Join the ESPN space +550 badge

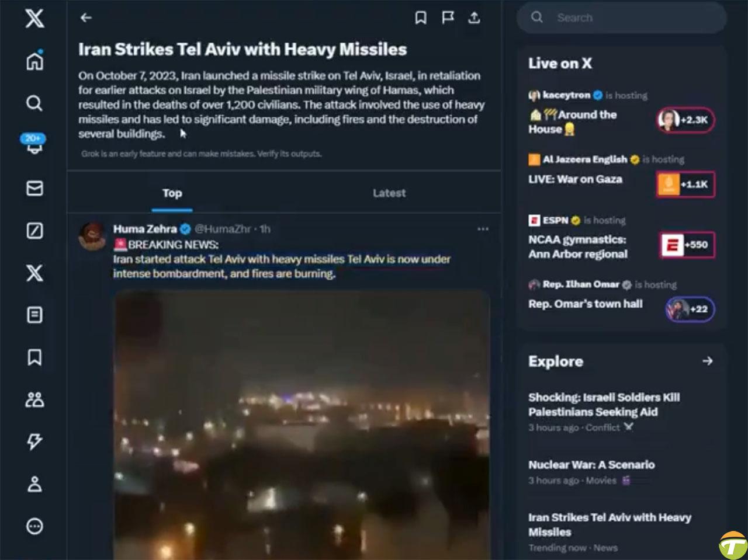click(x=687, y=245)
